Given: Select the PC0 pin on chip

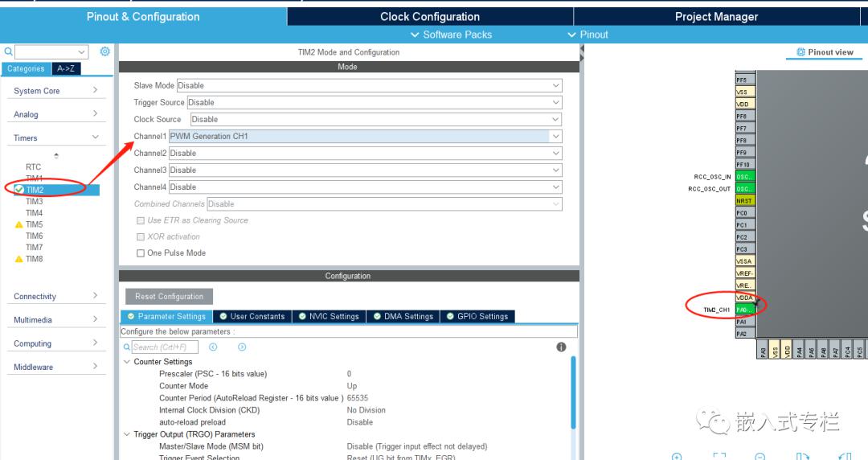Looking at the screenshot, I should [x=744, y=213].
